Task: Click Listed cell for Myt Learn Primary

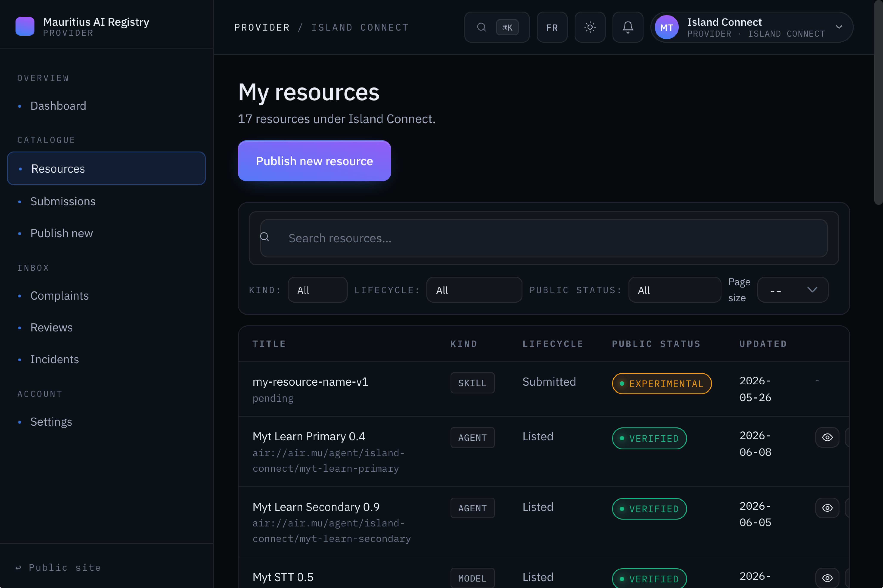Action: (x=538, y=436)
